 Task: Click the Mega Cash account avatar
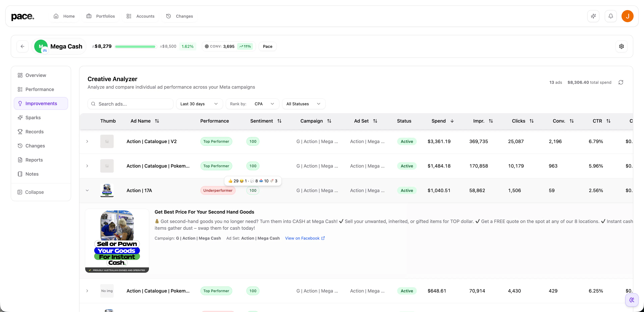(41, 46)
